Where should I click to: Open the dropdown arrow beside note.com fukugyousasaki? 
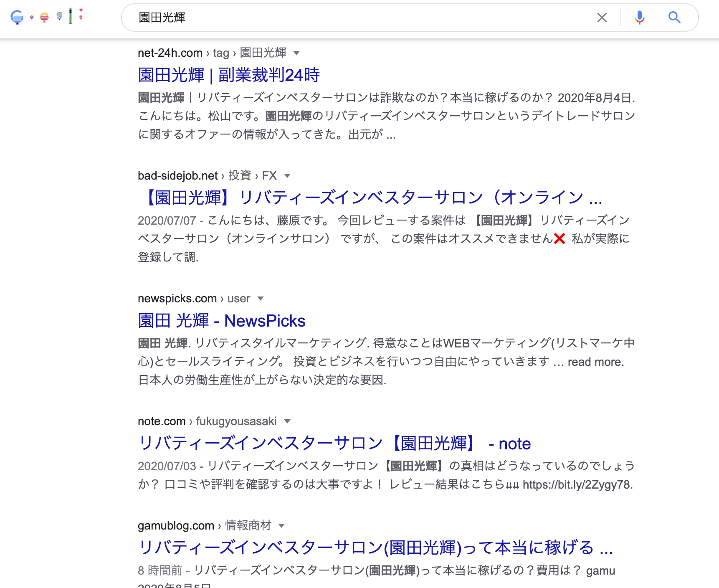[x=287, y=421]
